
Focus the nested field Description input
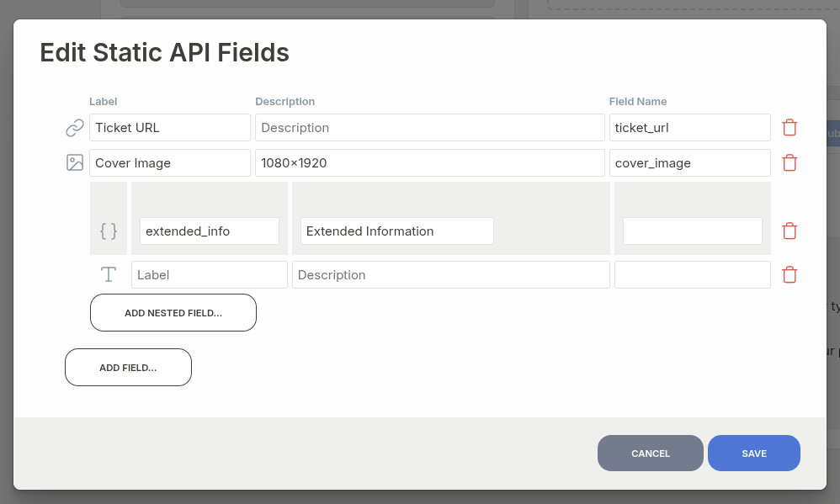(450, 275)
